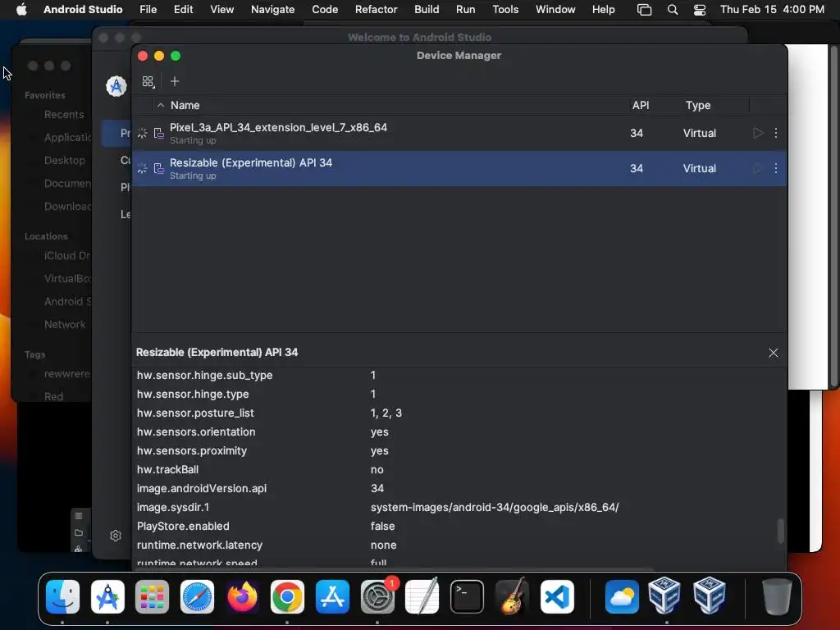
Task: Click the image.sysdir.1 path value
Action: click(x=495, y=507)
